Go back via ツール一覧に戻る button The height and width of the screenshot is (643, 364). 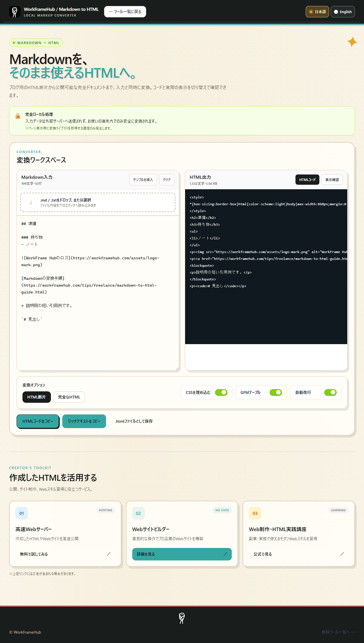pos(125,12)
